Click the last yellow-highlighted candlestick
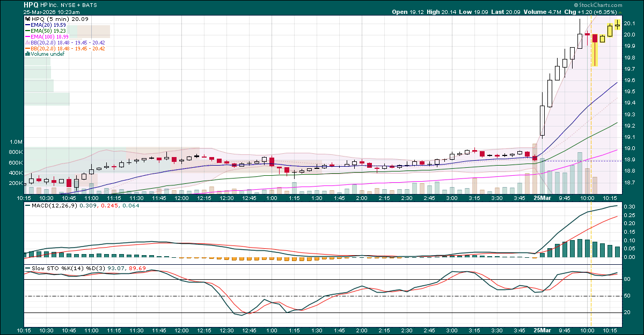 (617, 24)
